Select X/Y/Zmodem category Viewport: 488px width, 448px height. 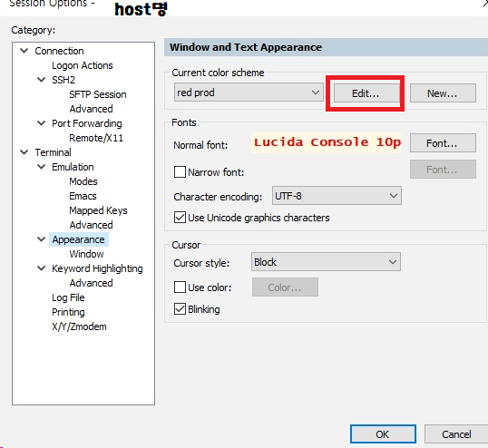tap(79, 326)
